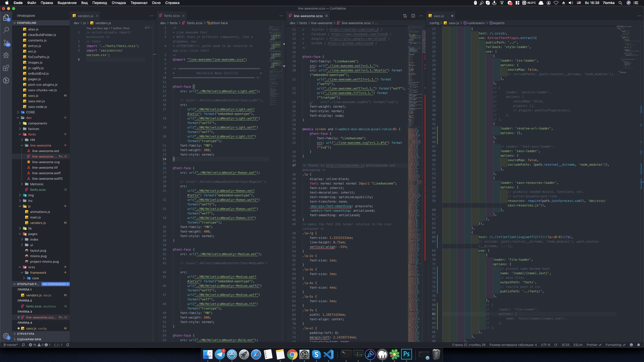This screenshot has width=644, height=362.
Task: Synchronize git changes in status bar
Action: [23, 345]
